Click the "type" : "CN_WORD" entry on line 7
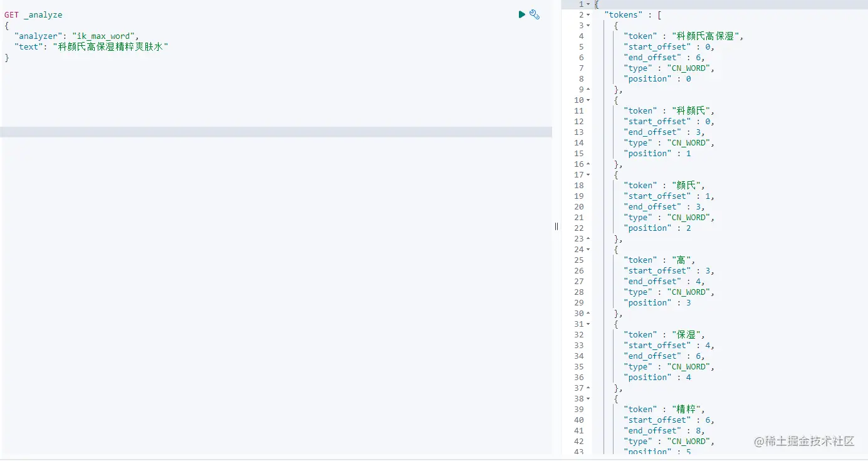 669,68
